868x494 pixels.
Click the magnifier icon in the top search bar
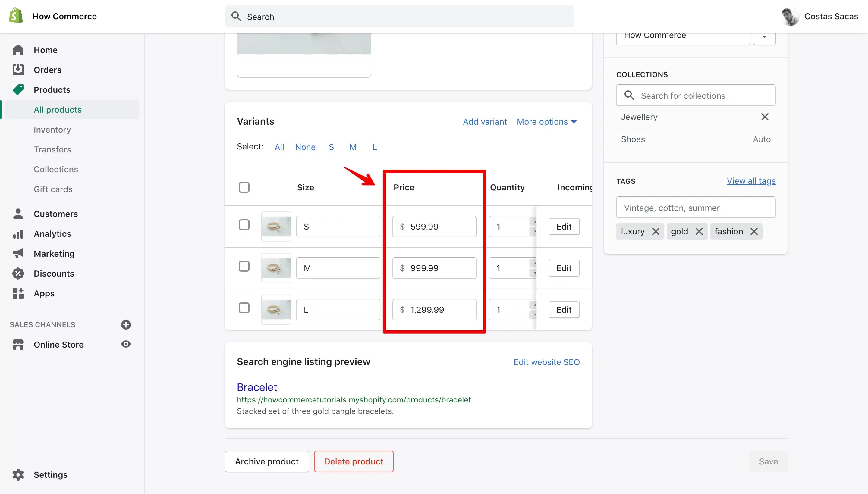pyautogui.click(x=236, y=16)
